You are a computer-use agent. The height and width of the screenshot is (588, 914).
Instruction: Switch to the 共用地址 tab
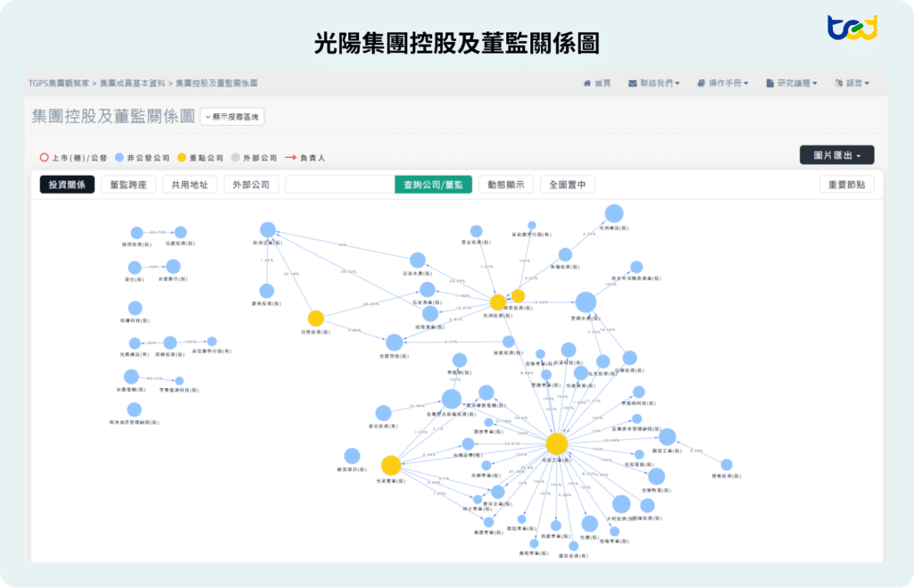coord(189,185)
